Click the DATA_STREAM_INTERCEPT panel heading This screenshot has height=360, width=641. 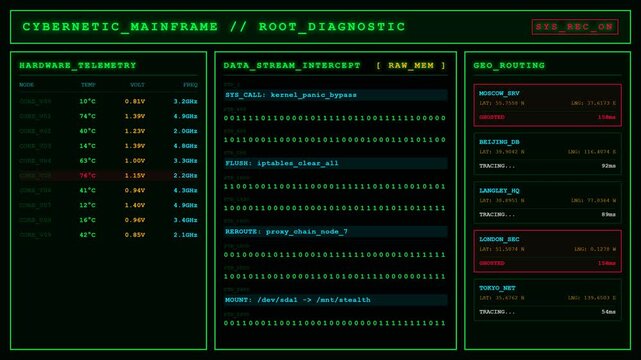click(292, 65)
